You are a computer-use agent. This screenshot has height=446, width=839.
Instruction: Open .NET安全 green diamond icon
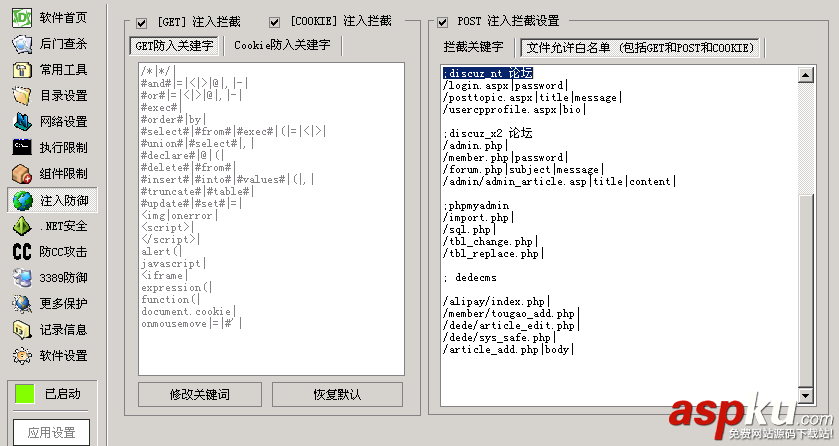tap(22, 226)
